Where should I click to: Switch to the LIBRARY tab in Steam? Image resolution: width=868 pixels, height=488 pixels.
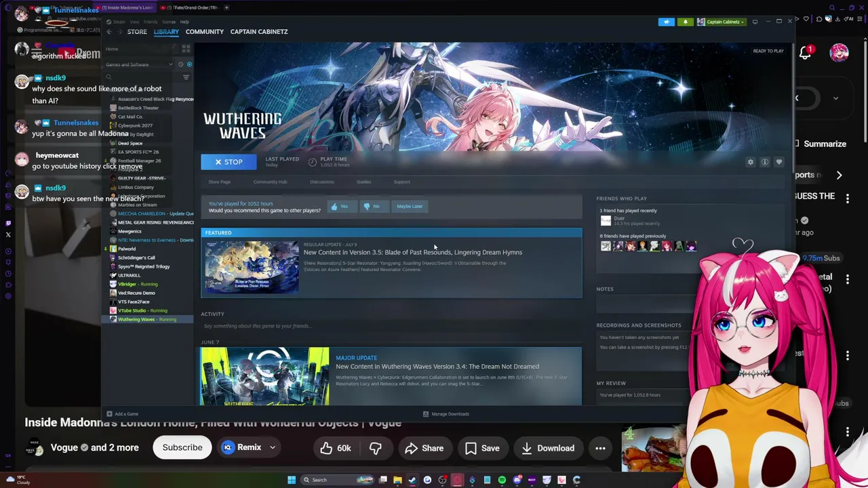click(x=166, y=32)
